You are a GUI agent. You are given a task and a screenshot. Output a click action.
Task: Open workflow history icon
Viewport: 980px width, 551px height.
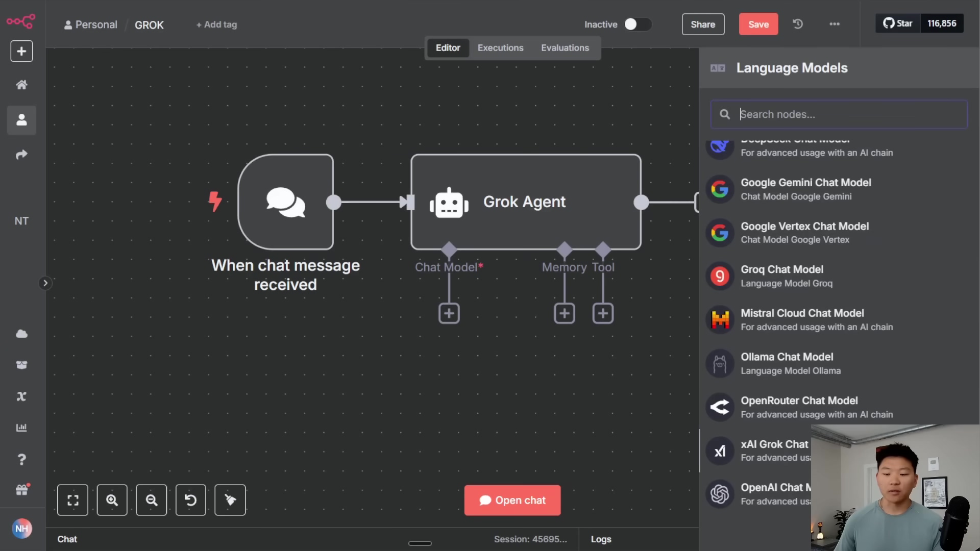click(798, 24)
